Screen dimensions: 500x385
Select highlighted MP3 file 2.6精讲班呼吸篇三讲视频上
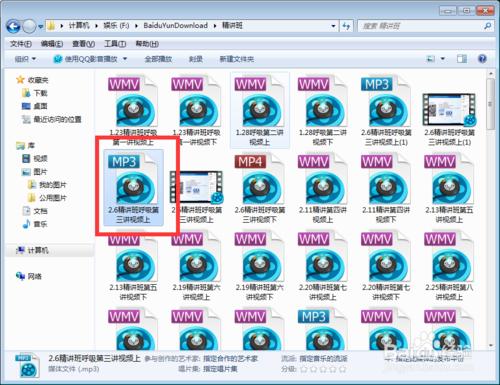pyautogui.click(x=133, y=188)
